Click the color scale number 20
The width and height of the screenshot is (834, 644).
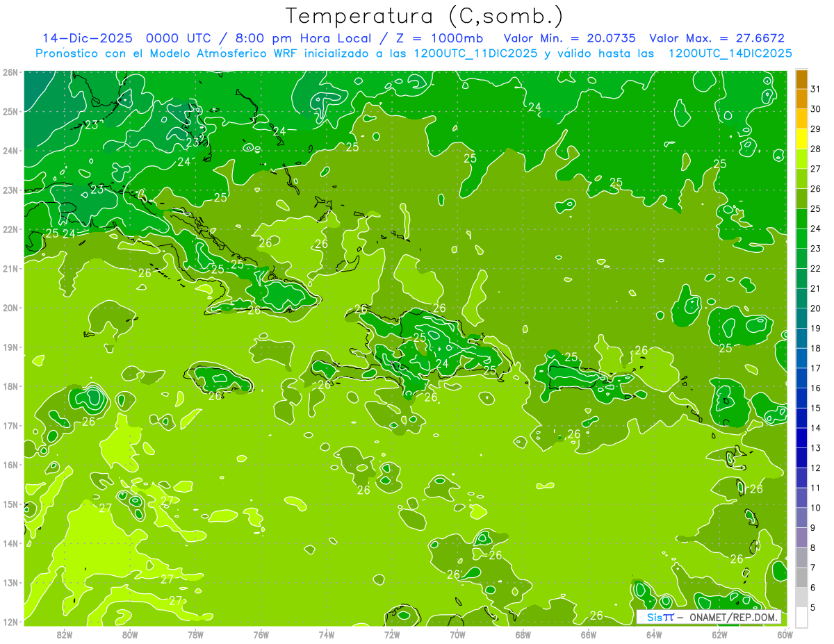click(x=816, y=308)
